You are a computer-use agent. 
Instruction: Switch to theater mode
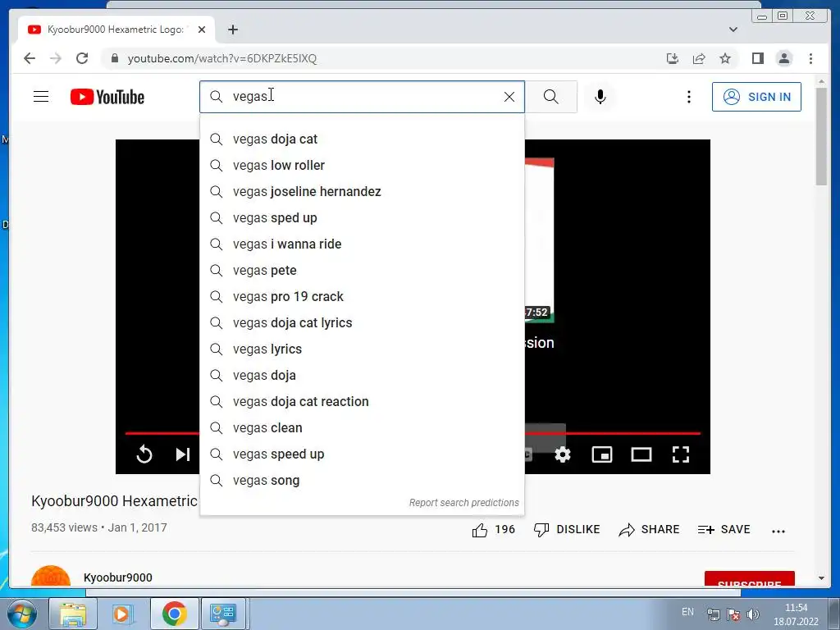click(641, 454)
